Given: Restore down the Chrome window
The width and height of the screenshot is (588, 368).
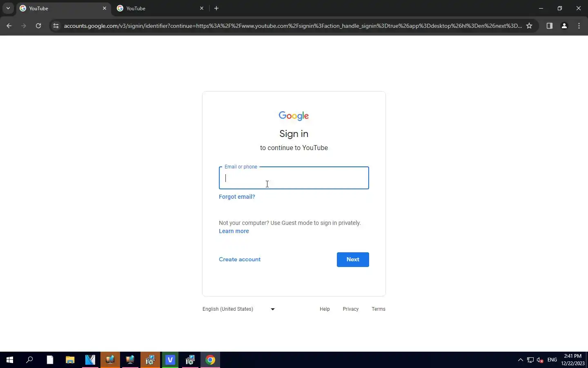Looking at the screenshot, I should (560, 8).
